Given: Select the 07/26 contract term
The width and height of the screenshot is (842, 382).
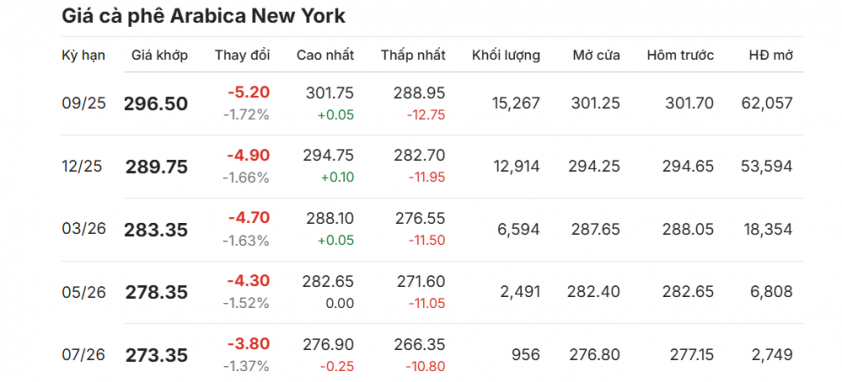Looking at the screenshot, I should [x=83, y=355].
